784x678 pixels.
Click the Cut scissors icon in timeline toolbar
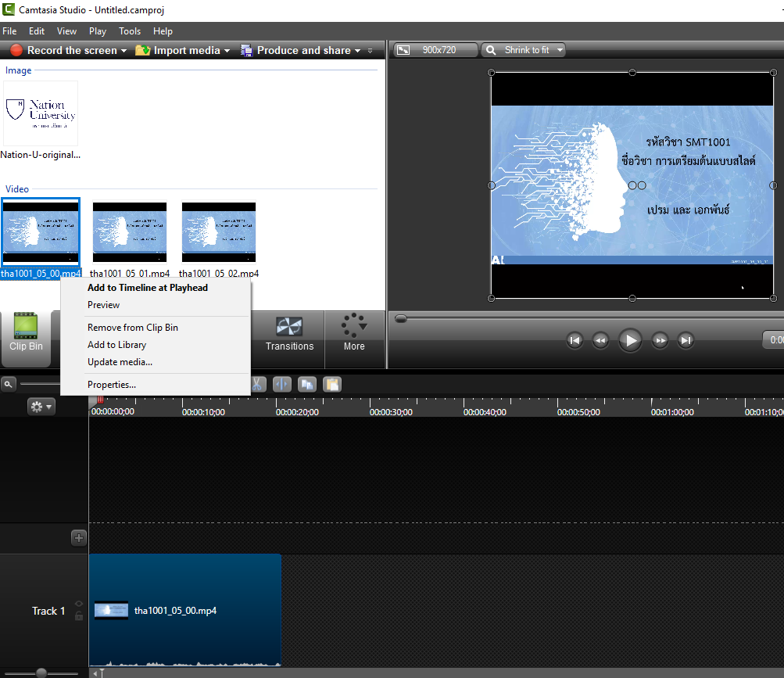pos(258,384)
